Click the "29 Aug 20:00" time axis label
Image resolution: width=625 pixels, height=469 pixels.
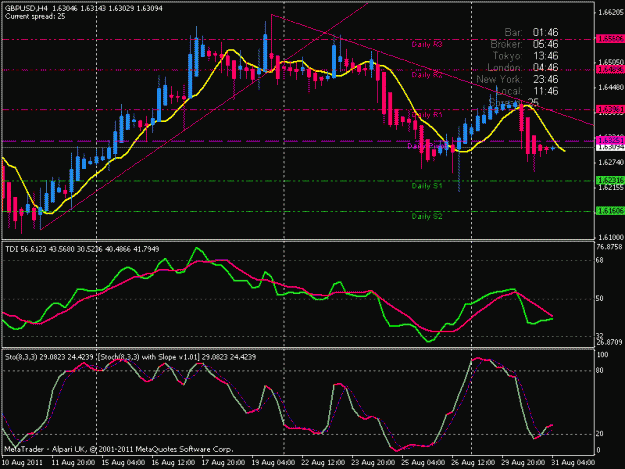coord(523,462)
